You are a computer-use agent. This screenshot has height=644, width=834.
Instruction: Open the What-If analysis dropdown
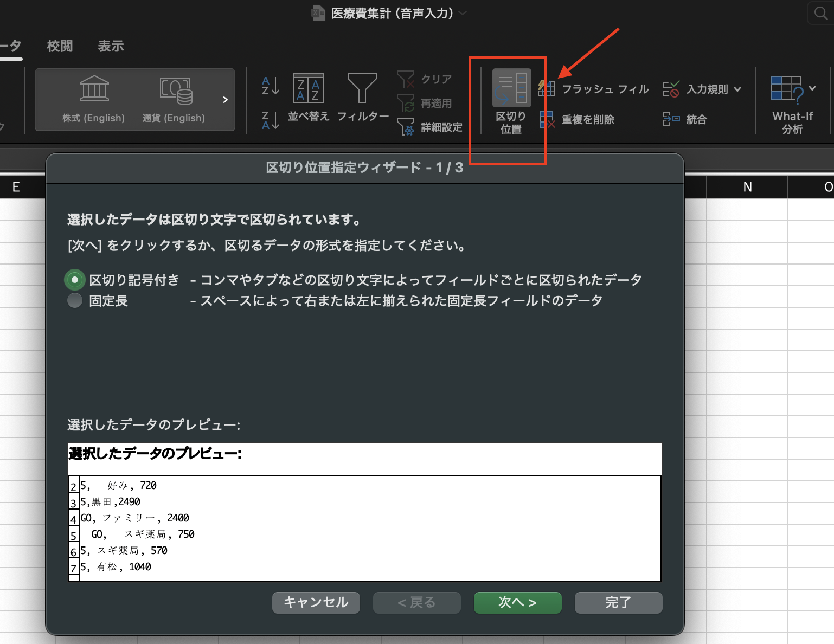coord(812,88)
